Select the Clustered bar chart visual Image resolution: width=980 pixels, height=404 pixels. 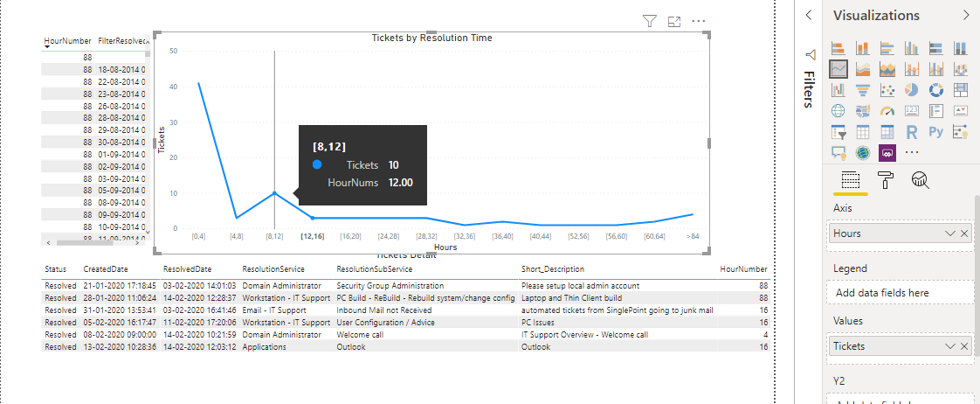point(887,47)
